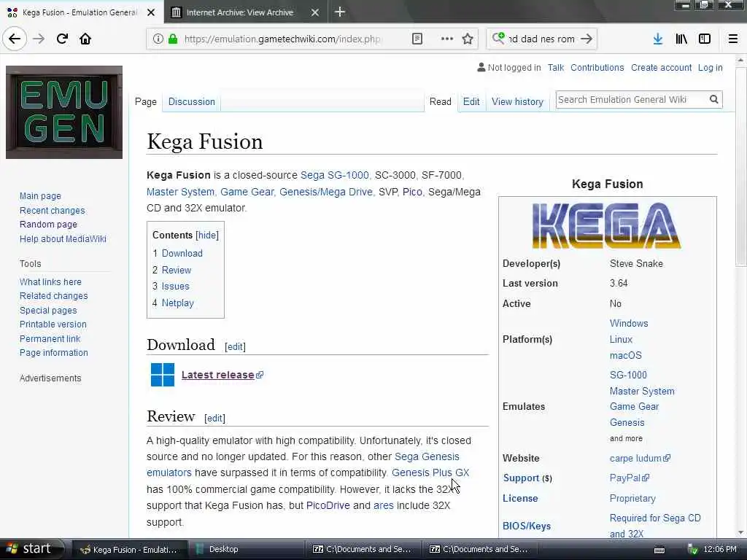Click the Windows logo download icon

[x=163, y=375]
